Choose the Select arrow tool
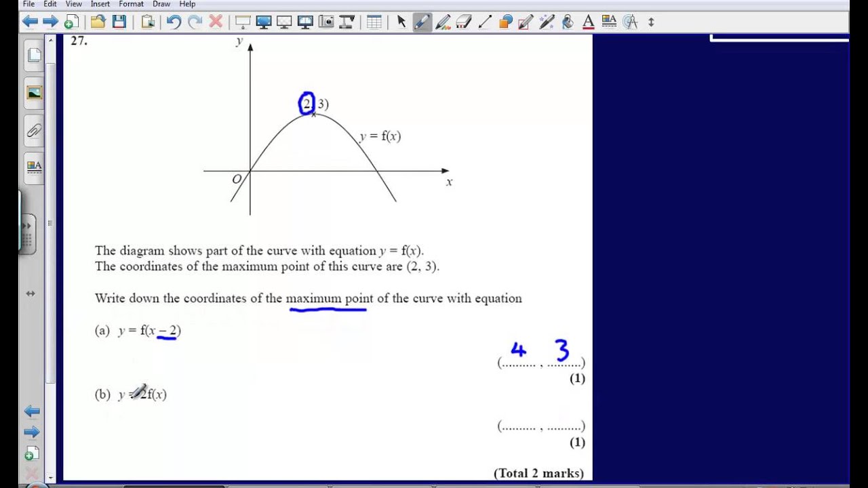The height and width of the screenshot is (488, 868). pyautogui.click(x=401, y=22)
